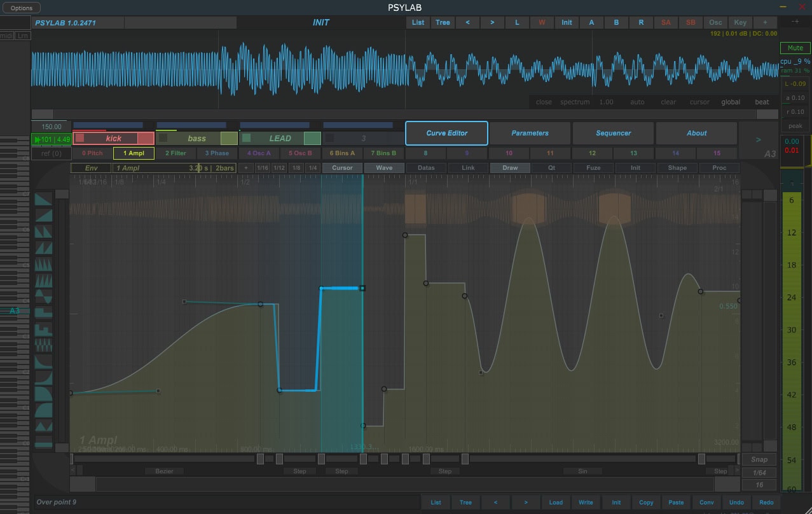Screen dimensions: 812x514
Task: Select the 2 Filter curve tab
Action: pos(175,153)
